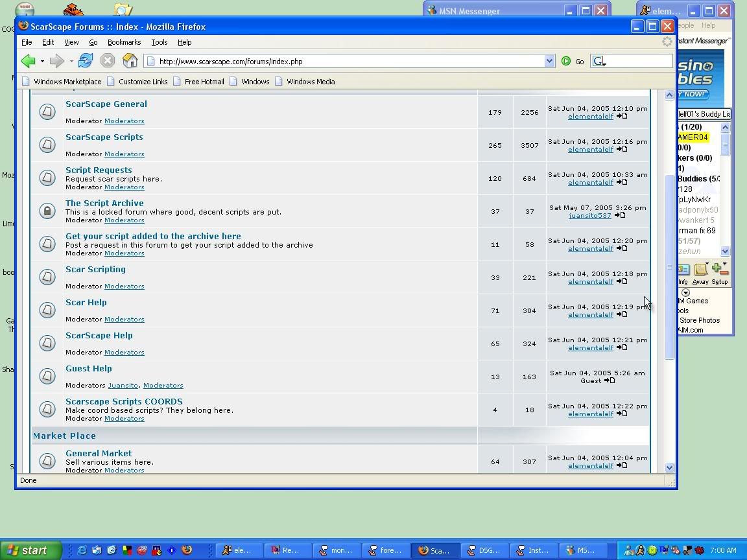Screen dimensions: 747x560
Task: Click the Firefox back arrow button
Action: 28,61
